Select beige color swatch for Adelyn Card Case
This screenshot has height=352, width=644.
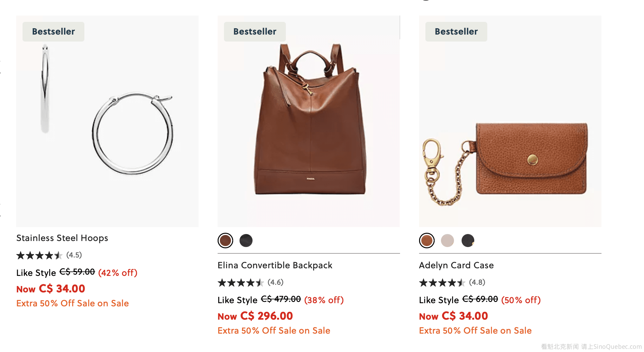pyautogui.click(x=447, y=240)
